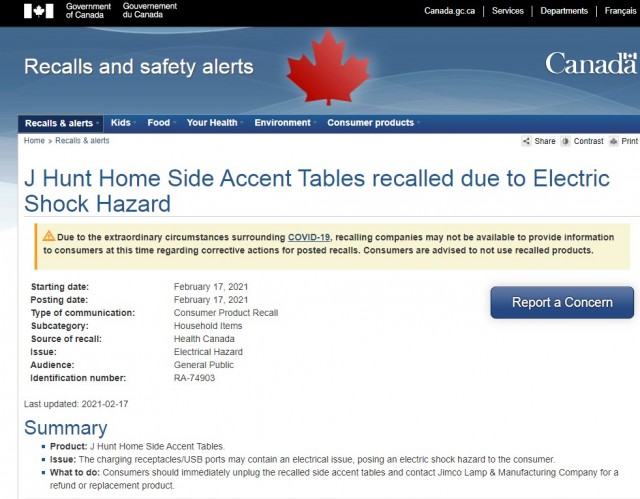Screen dimensions: 640x499
Task: Open the Environment menu
Action: [284, 123]
